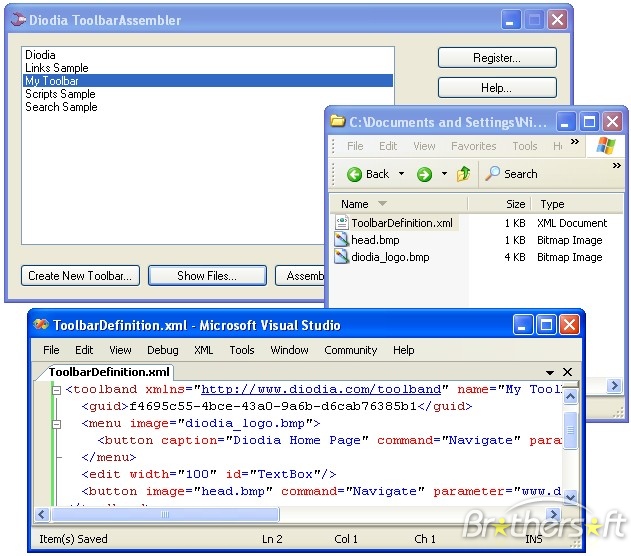This screenshot has height=556, width=631.
Task: Click Explorer's horizontal scroll right arrow
Action: click(614, 386)
